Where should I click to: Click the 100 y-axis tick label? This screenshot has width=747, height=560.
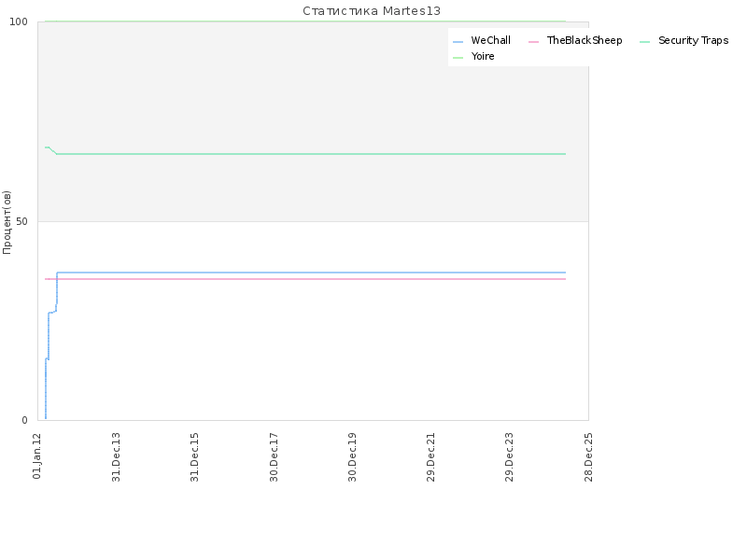click(19, 21)
